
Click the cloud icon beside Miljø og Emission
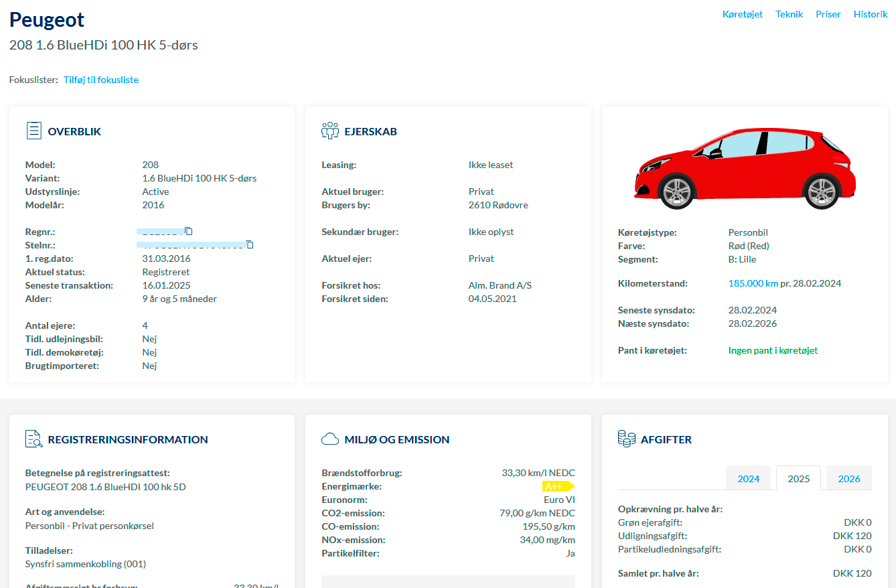click(x=330, y=439)
